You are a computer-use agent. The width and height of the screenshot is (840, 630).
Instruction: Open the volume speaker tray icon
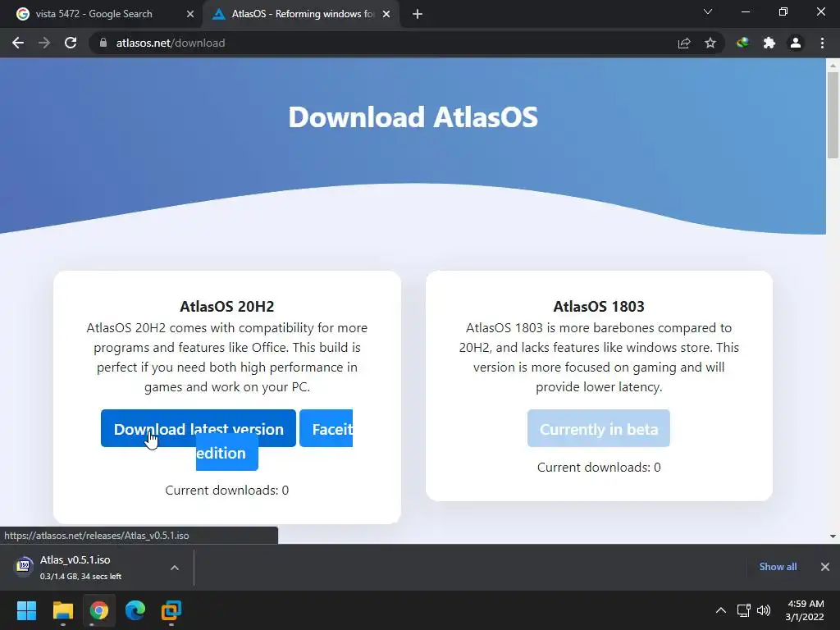pyautogui.click(x=764, y=610)
